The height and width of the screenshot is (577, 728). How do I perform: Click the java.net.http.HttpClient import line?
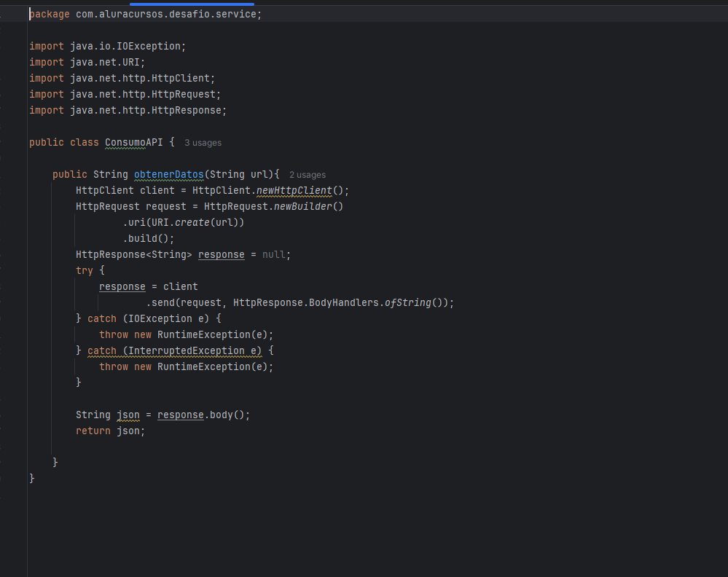(x=122, y=79)
